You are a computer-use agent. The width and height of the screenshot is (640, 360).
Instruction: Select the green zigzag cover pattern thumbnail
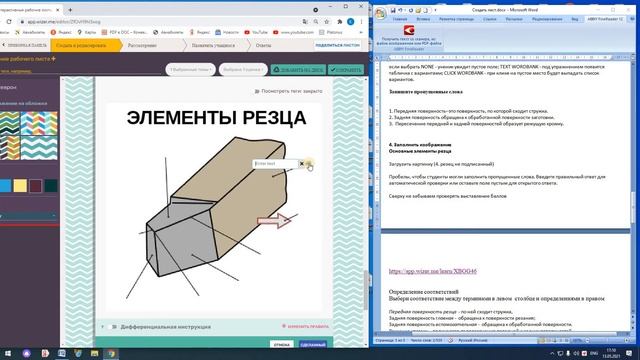click(x=9, y=123)
